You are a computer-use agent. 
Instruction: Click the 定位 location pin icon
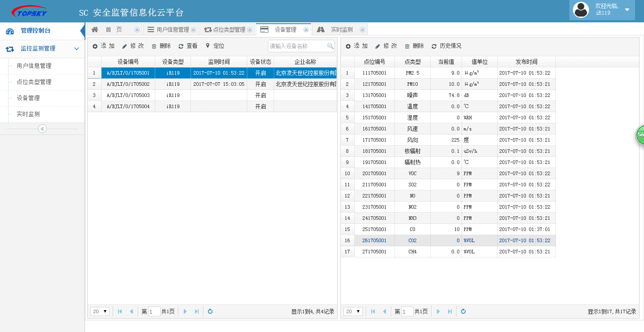pos(208,46)
